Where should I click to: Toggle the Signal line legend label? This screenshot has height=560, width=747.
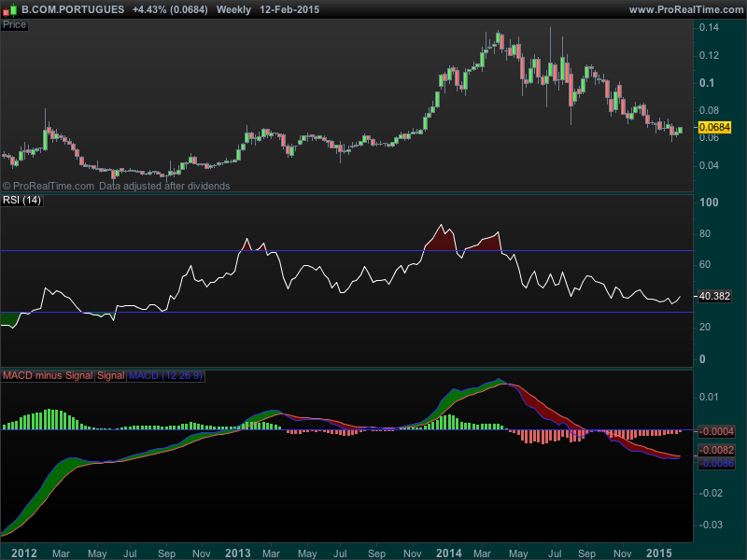pyautogui.click(x=110, y=375)
